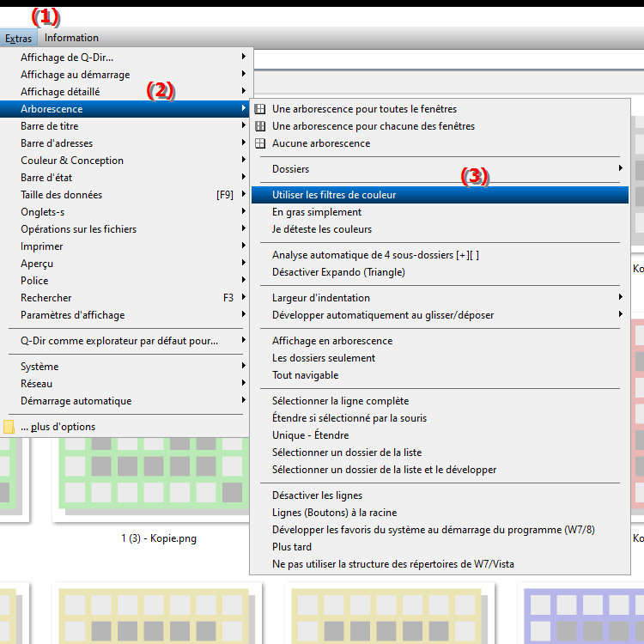Click the entry ending in 'dossier de la liste'
Image resolution: width=644 pixels, height=644 pixels.
pos(440,453)
